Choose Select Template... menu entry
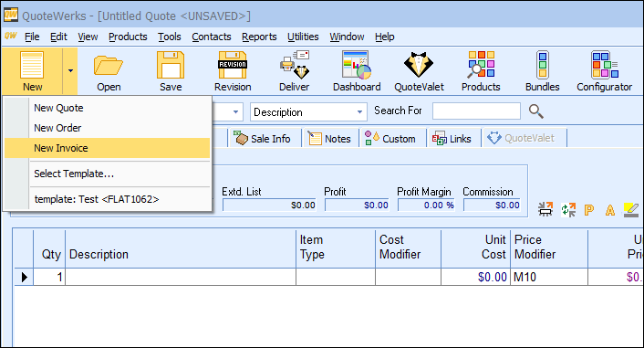Screen dimensions: 644x348 [74, 174]
